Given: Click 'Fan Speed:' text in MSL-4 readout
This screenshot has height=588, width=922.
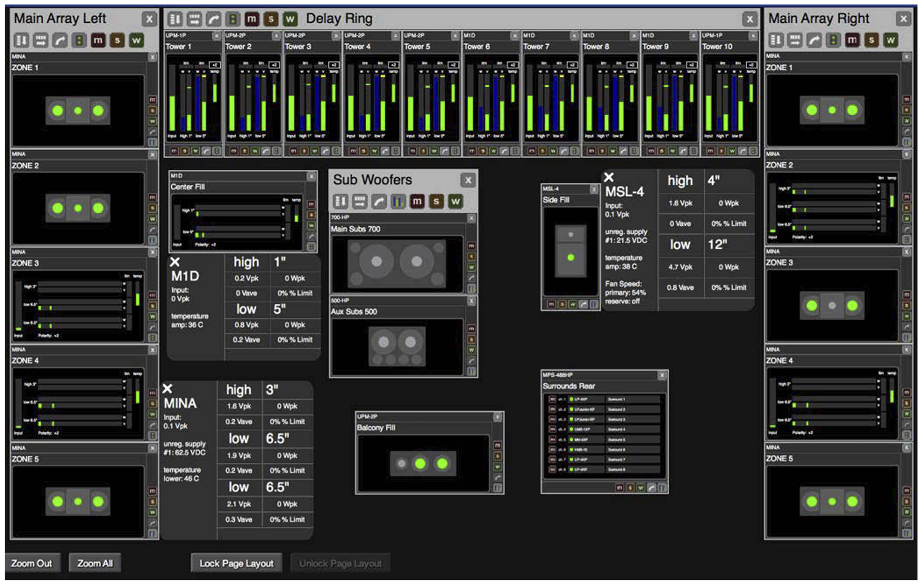Looking at the screenshot, I should pyautogui.click(x=623, y=284).
